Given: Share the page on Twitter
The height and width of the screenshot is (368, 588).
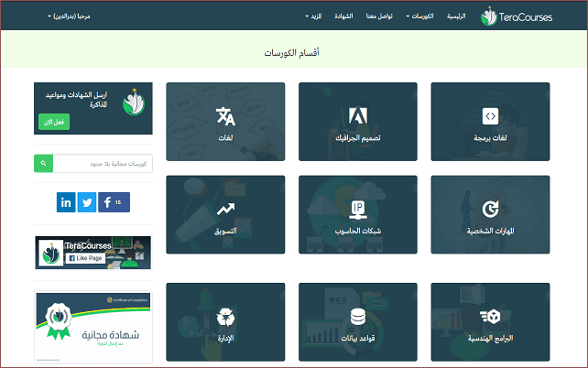Looking at the screenshot, I should point(87,202).
